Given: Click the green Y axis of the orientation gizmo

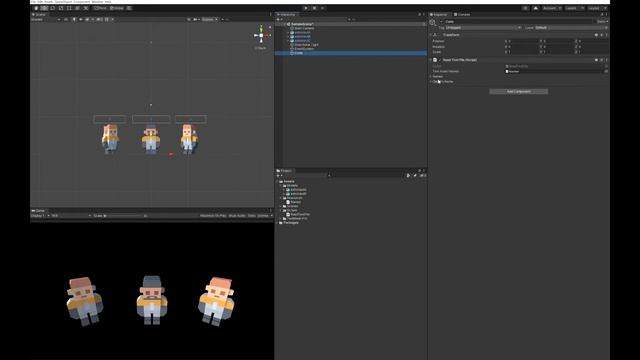Looking at the screenshot, I should tap(261, 29).
